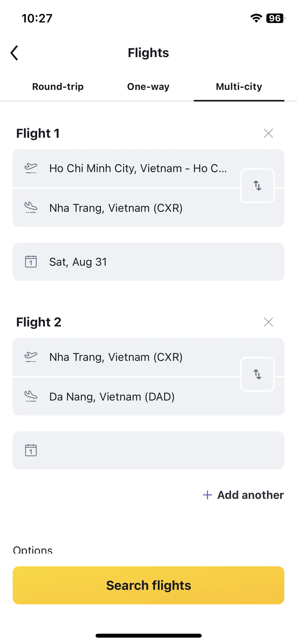
Task: Tap the back arrow icon
Action: (x=15, y=53)
